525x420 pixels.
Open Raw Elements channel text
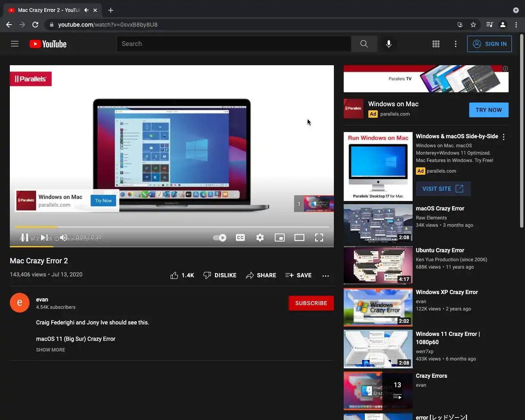click(x=431, y=218)
